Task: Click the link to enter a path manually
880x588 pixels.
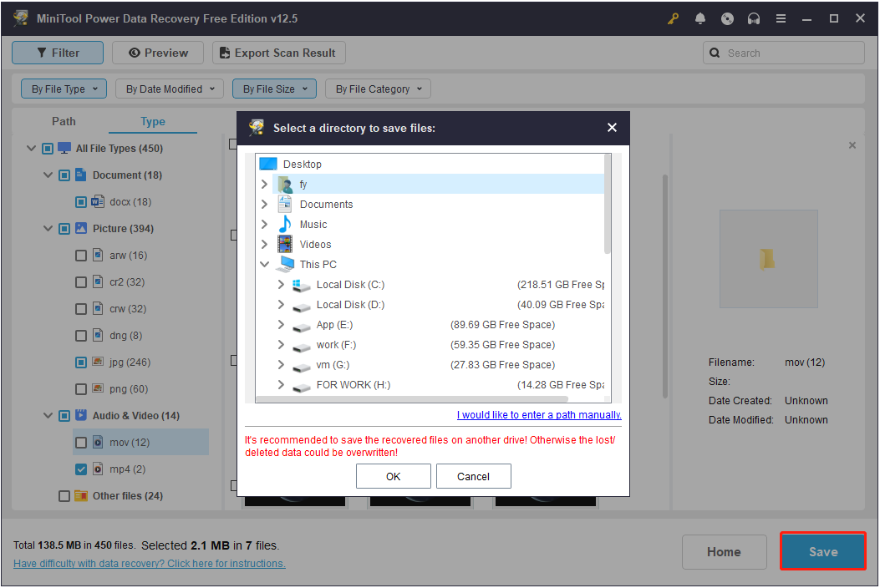Action: point(538,414)
